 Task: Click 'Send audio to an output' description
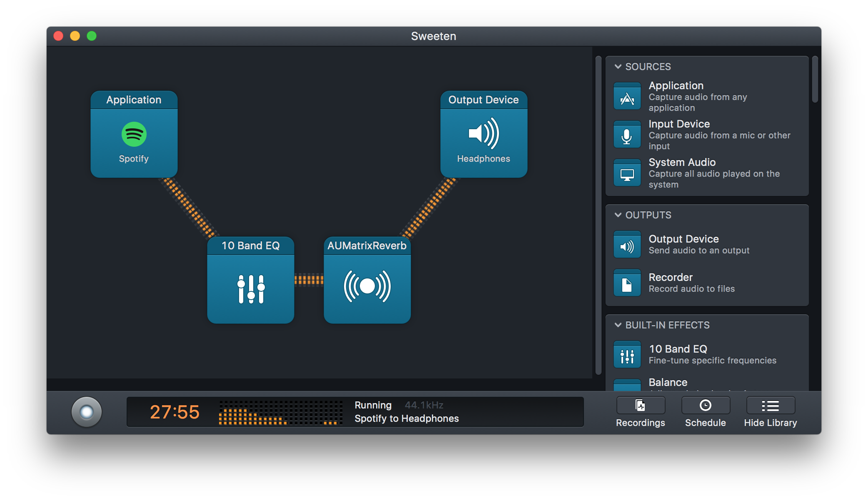699,250
